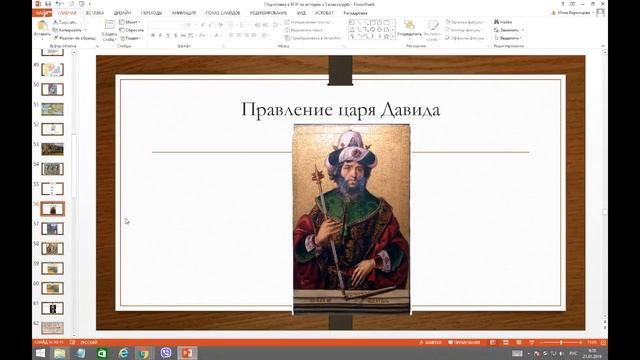Switch to the Переходы (Transitions) tab
The image size is (640, 360).
pyautogui.click(x=151, y=13)
